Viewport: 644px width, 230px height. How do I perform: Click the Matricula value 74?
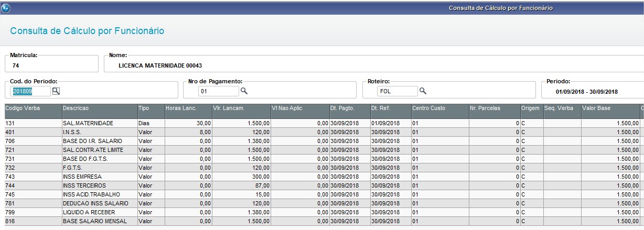click(x=16, y=65)
